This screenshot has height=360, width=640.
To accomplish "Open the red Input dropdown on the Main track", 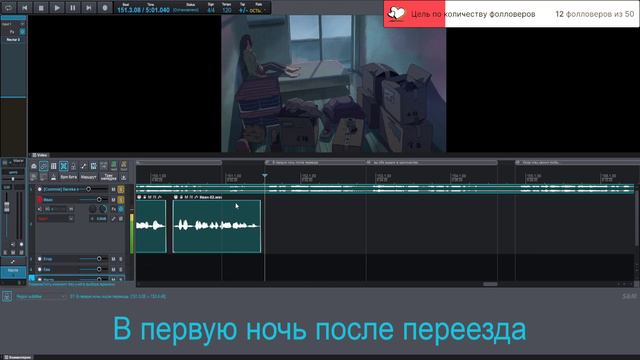I will (56, 219).
